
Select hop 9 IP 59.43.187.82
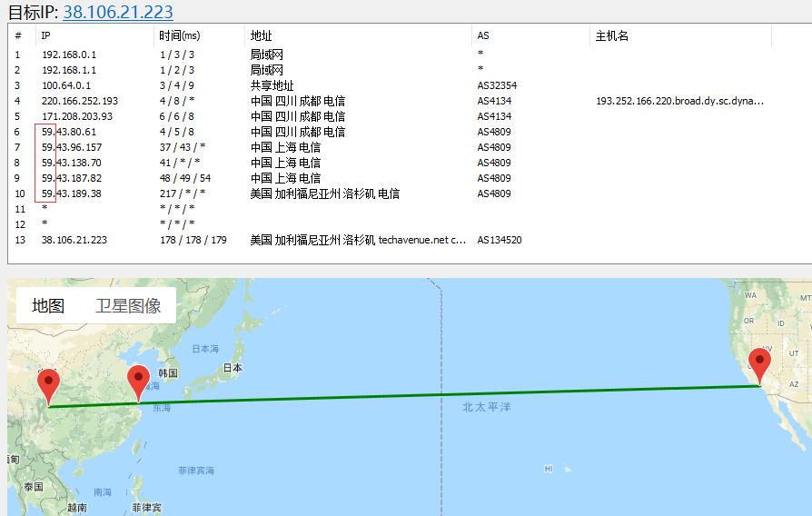click(x=72, y=178)
